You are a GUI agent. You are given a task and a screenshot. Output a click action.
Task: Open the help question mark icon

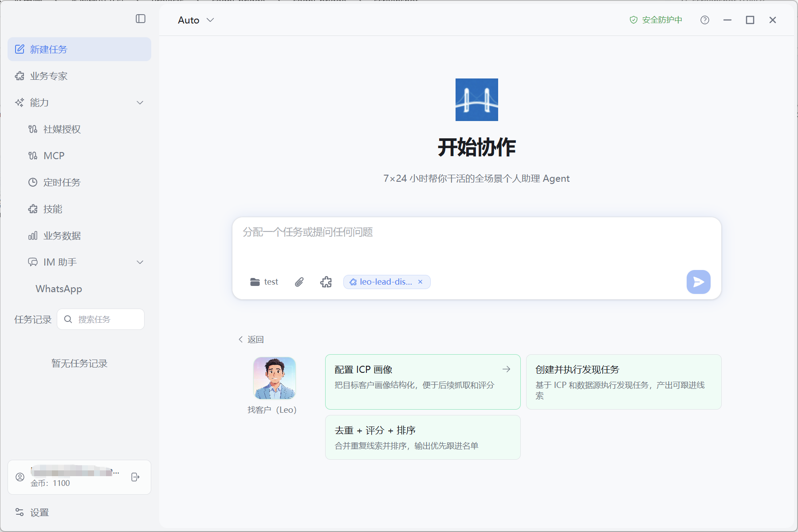(x=705, y=20)
